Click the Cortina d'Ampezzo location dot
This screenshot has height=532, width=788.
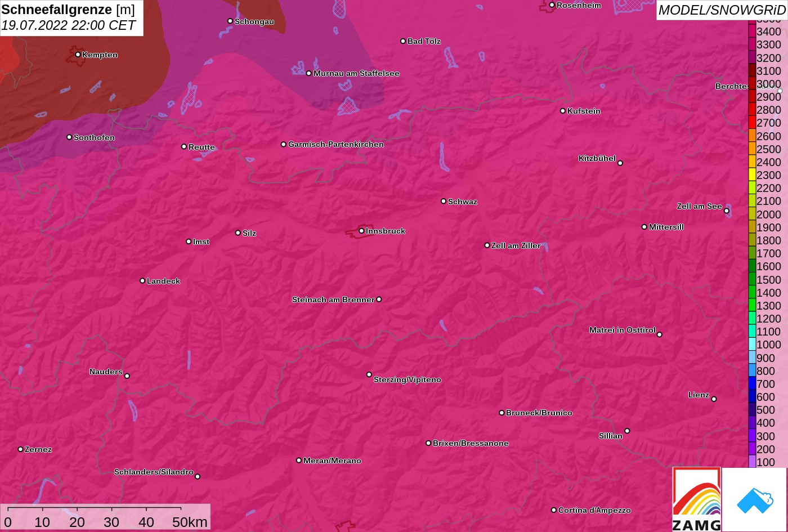(554, 510)
